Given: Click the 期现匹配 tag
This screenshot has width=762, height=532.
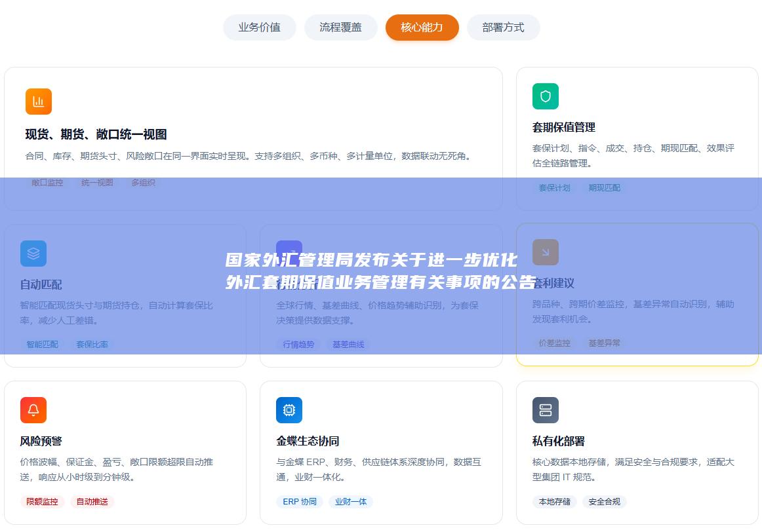Looking at the screenshot, I should [605, 188].
